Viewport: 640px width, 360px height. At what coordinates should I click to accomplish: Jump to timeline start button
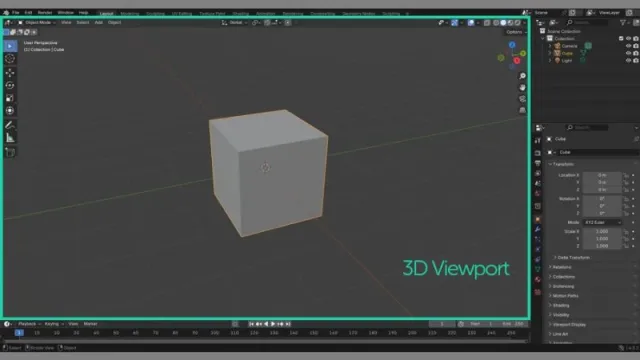(251, 324)
